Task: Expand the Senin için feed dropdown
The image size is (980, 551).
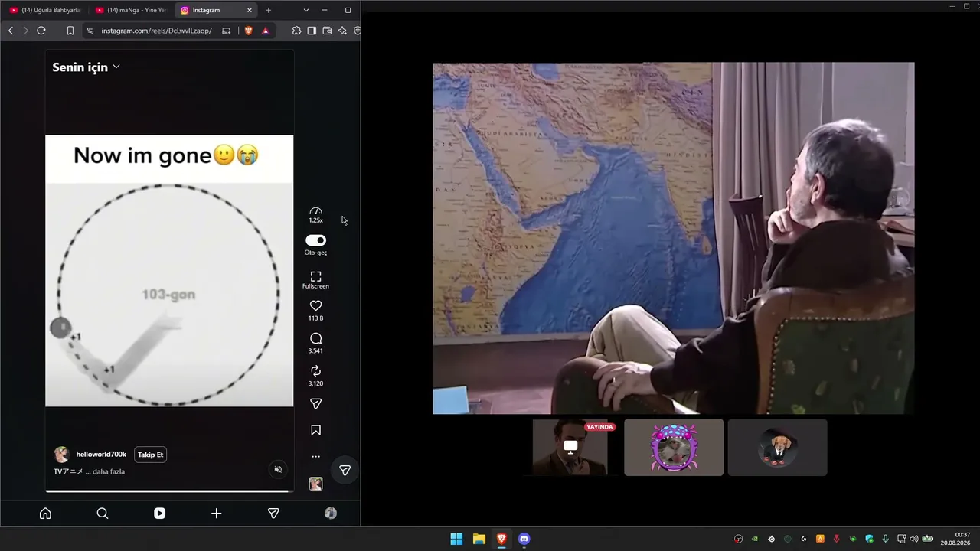Action: click(86, 67)
